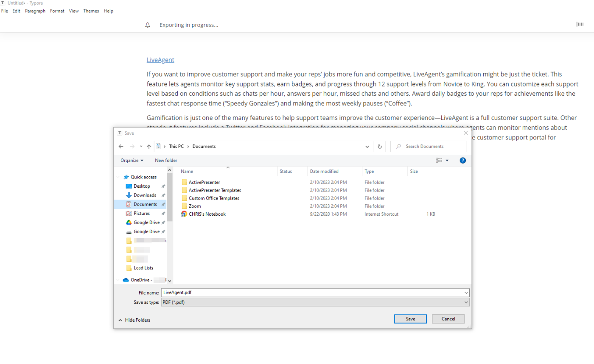594x364 pixels.
Task: Click Documents in the address path
Action: coord(204,146)
